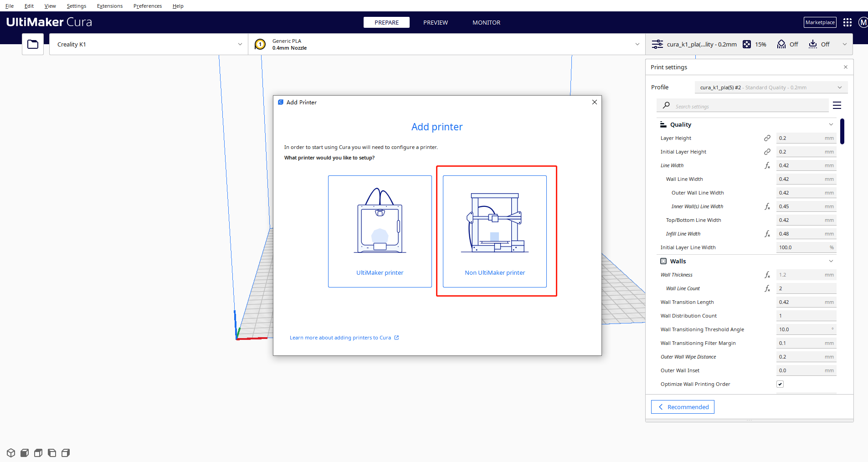Switch back to Recommended settings
868x462 pixels.
coord(683,407)
